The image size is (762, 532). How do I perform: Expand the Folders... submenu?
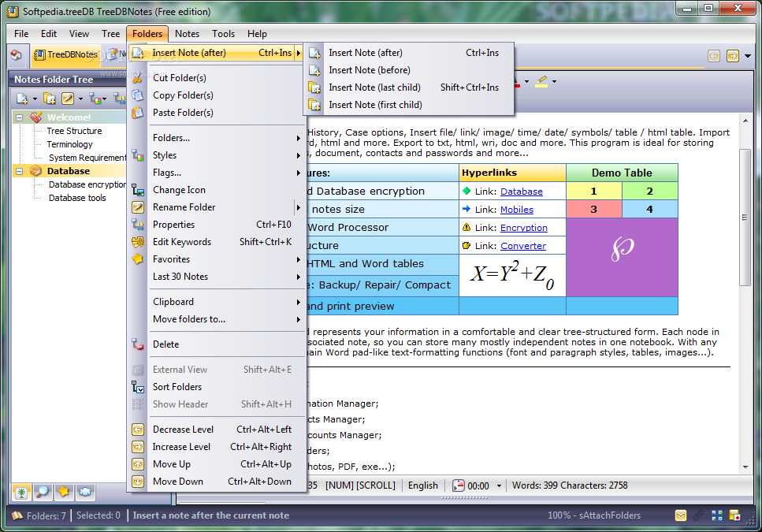pyautogui.click(x=216, y=138)
